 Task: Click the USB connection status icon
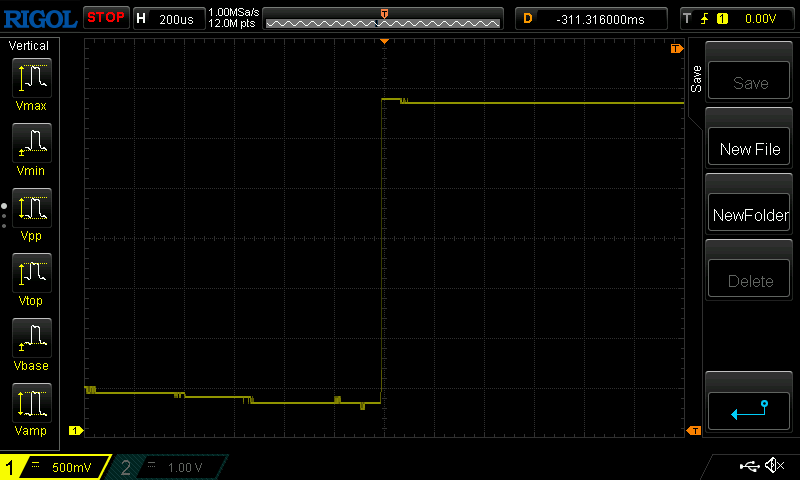click(x=748, y=466)
